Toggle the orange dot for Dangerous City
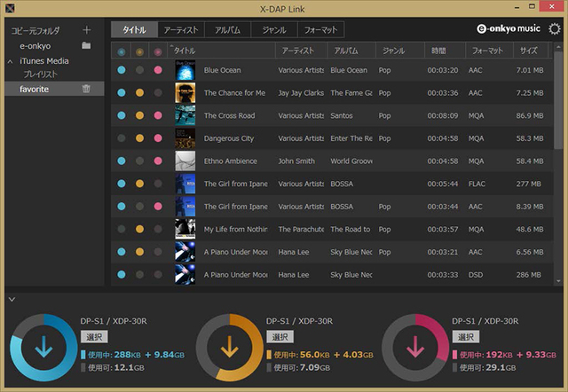 point(139,138)
